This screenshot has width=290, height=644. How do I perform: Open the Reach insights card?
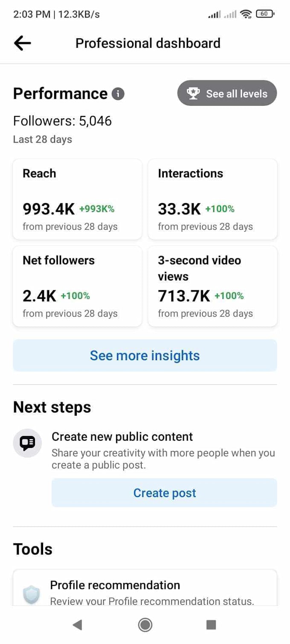(77, 199)
